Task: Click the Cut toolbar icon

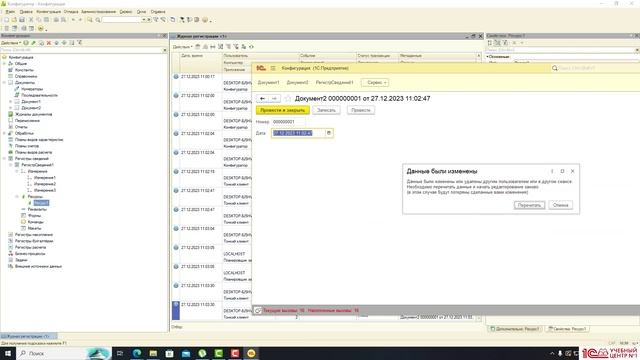Action: click(31, 20)
